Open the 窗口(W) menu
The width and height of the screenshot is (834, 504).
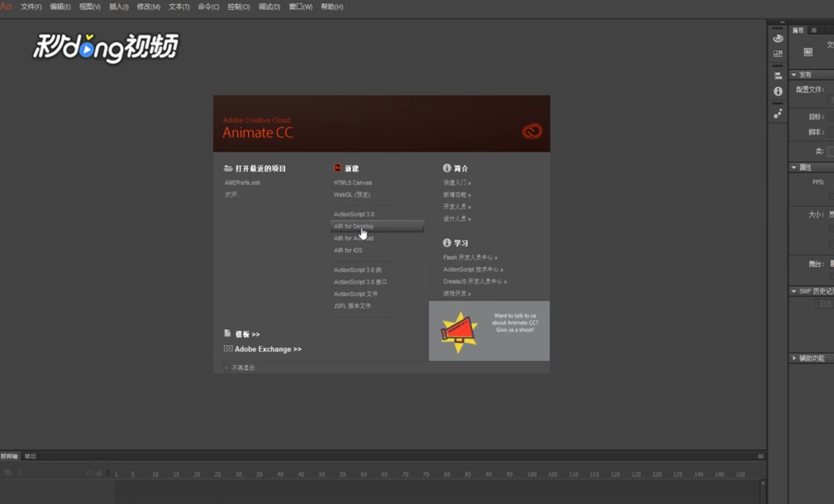pos(301,7)
